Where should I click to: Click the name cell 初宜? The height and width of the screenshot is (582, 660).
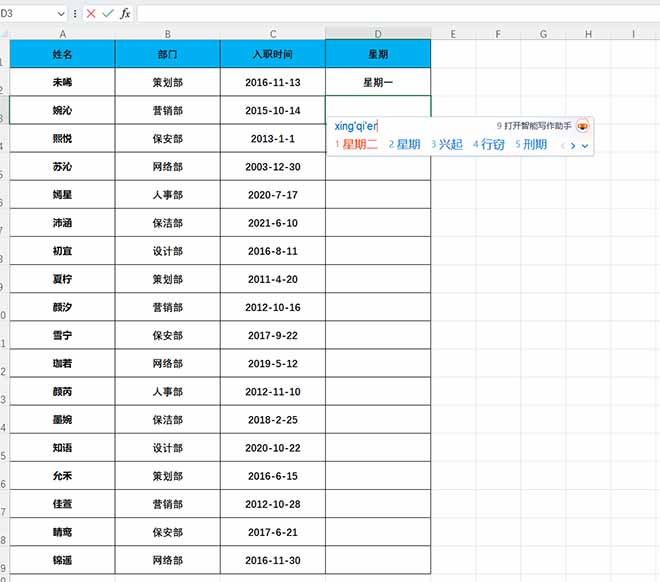(x=62, y=251)
